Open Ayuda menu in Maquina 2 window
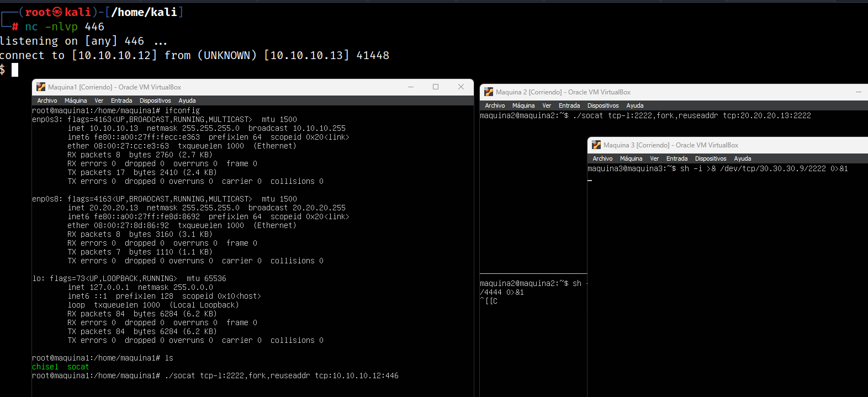Image resolution: width=868 pixels, height=397 pixels. pos(635,105)
